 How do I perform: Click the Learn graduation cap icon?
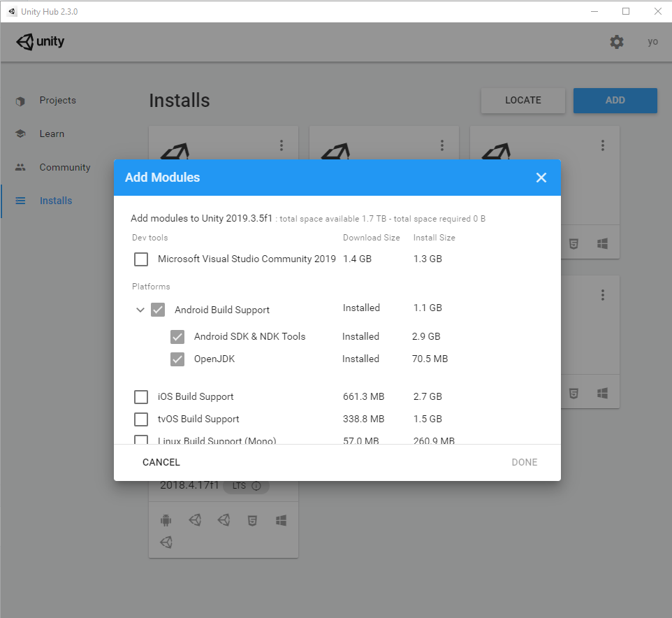tap(20, 134)
